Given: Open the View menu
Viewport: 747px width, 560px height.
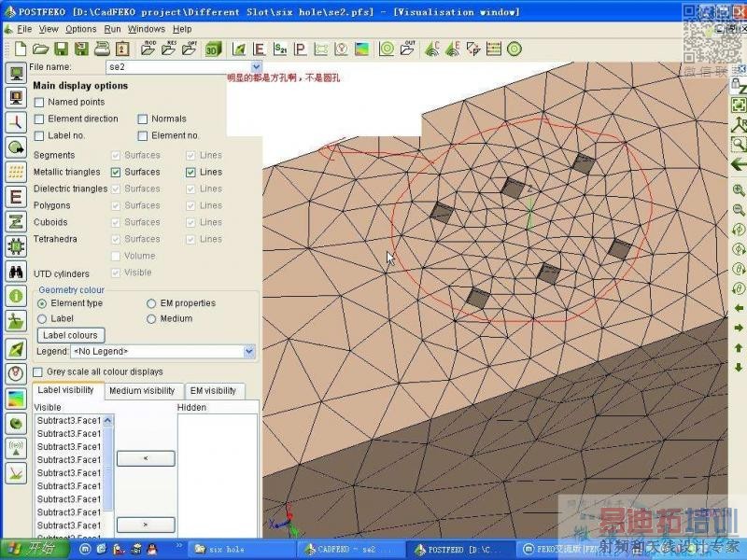Looking at the screenshot, I should [x=49, y=29].
